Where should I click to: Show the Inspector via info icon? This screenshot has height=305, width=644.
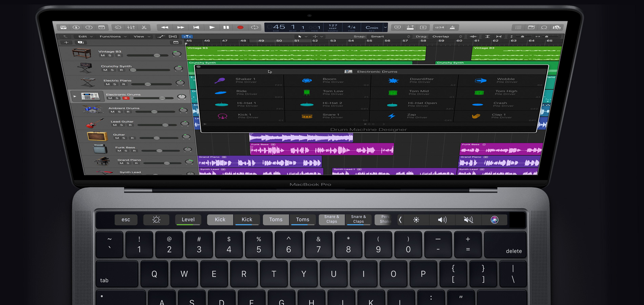[76, 27]
